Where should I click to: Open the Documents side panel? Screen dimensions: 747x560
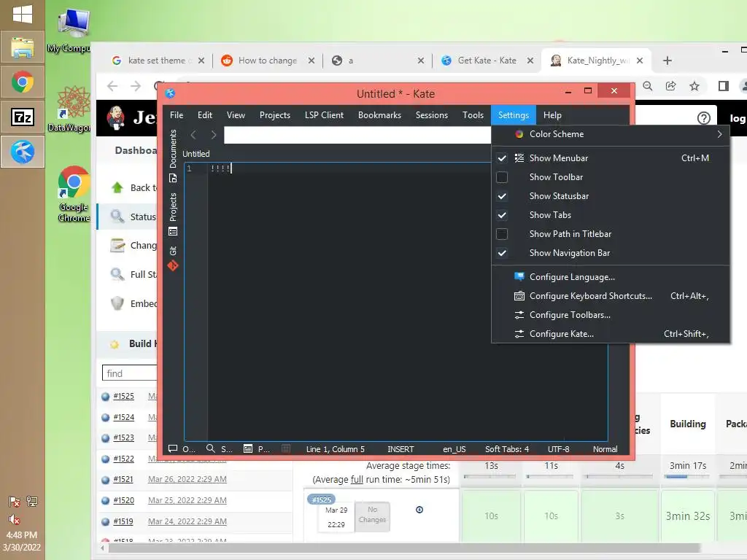(173, 156)
